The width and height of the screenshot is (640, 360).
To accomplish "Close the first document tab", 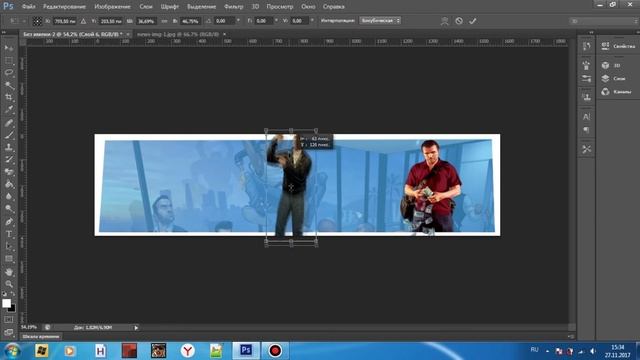I will [x=128, y=34].
